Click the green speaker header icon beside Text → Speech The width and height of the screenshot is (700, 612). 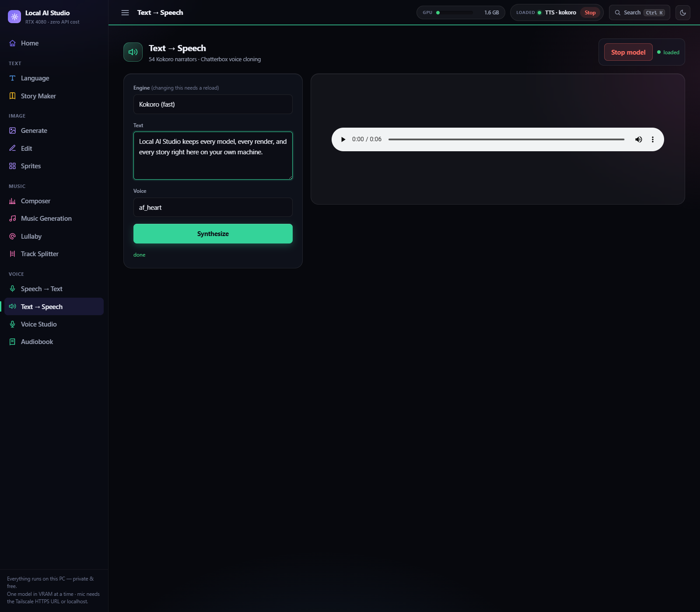coord(133,52)
